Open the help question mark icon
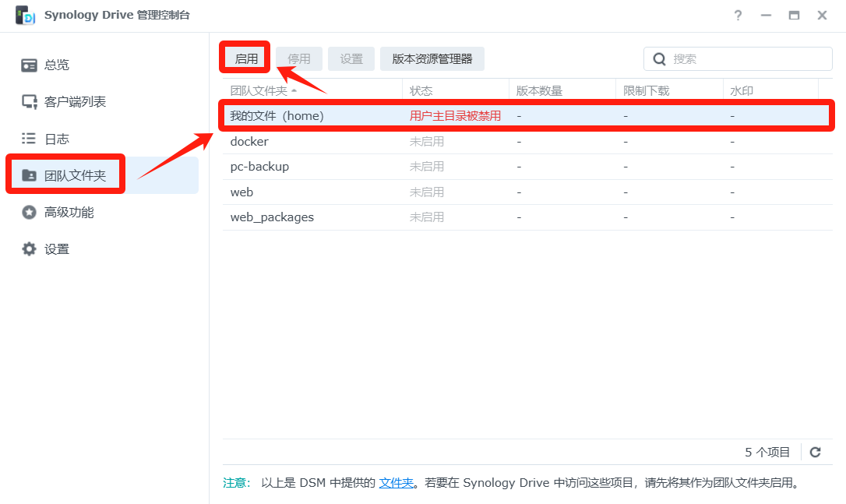846x504 pixels. (x=738, y=16)
